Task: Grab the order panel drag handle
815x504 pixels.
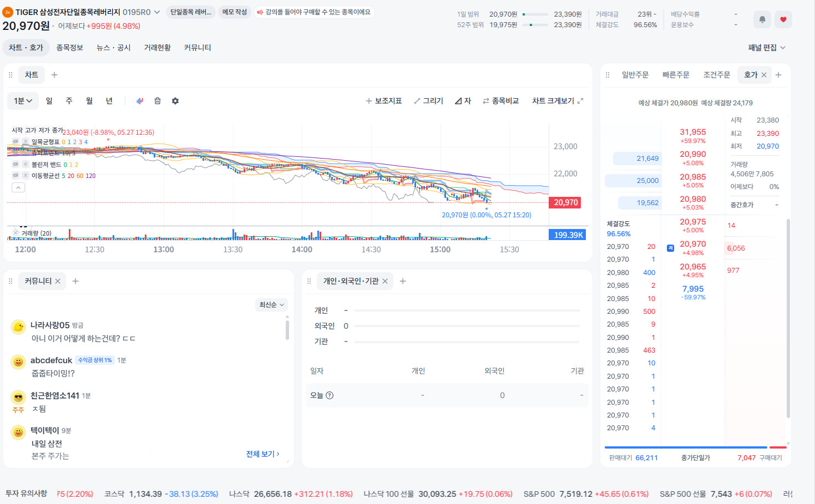Action: click(608, 75)
